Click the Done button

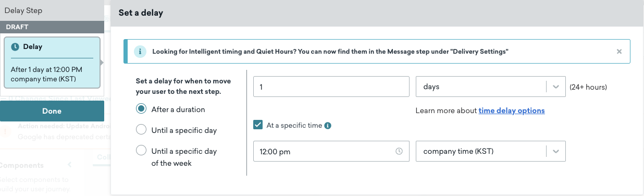[52, 111]
